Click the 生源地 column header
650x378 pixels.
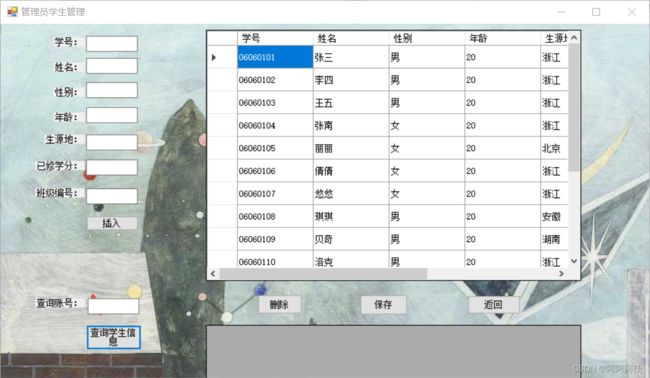pos(554,38)
